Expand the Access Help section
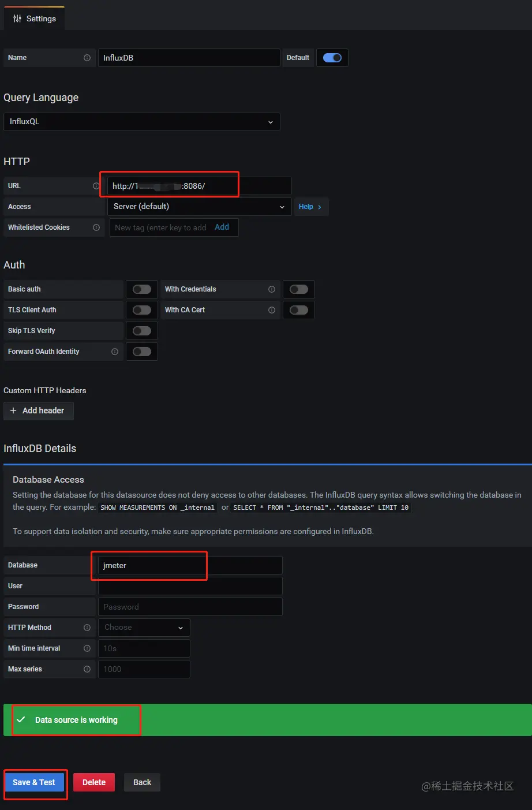 point(310,207)
